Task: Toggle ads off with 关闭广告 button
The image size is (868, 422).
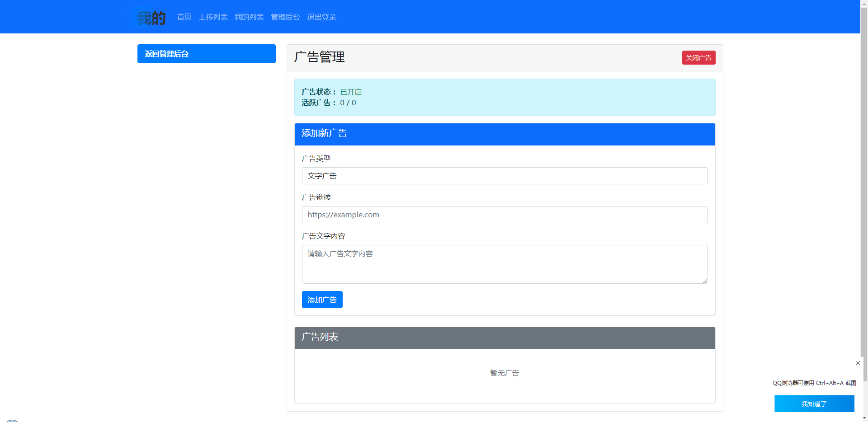Action: tap(698, 58)
